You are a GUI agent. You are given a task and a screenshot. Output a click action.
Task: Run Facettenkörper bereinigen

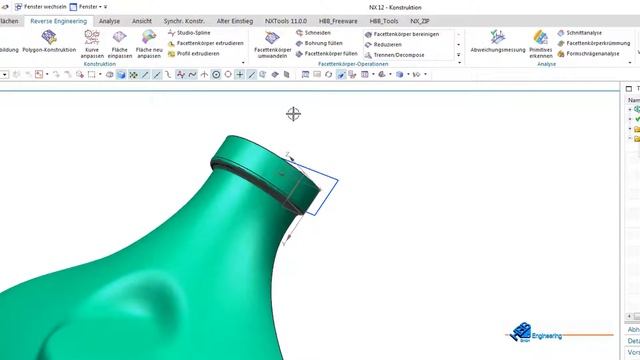tap(402, 34)
